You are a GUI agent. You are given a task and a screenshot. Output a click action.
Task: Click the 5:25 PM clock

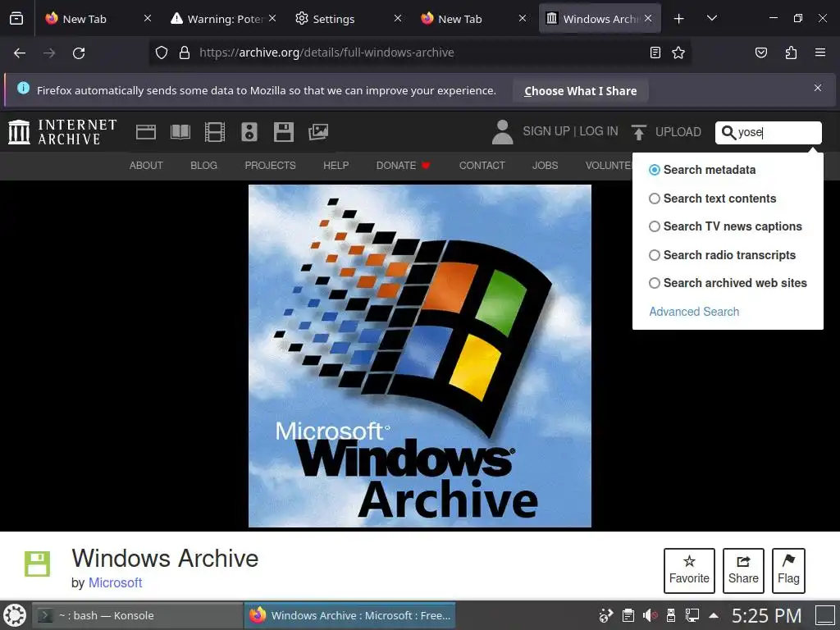[x=767, y=615]
